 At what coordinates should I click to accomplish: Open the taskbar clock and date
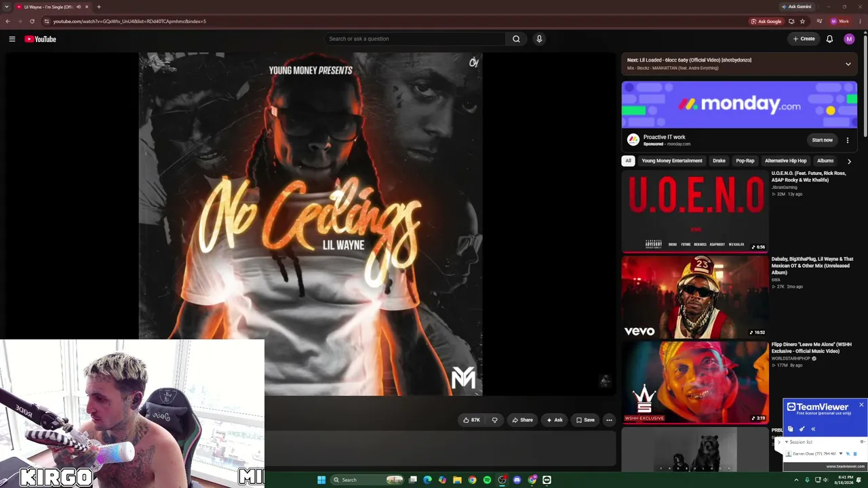pyautogui.click(x=846, y=480)
